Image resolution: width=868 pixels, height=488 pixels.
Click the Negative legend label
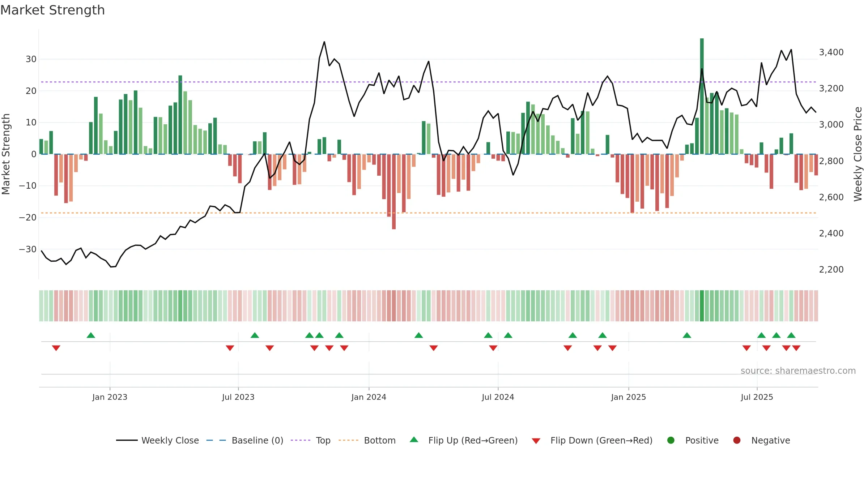(771, 441)
